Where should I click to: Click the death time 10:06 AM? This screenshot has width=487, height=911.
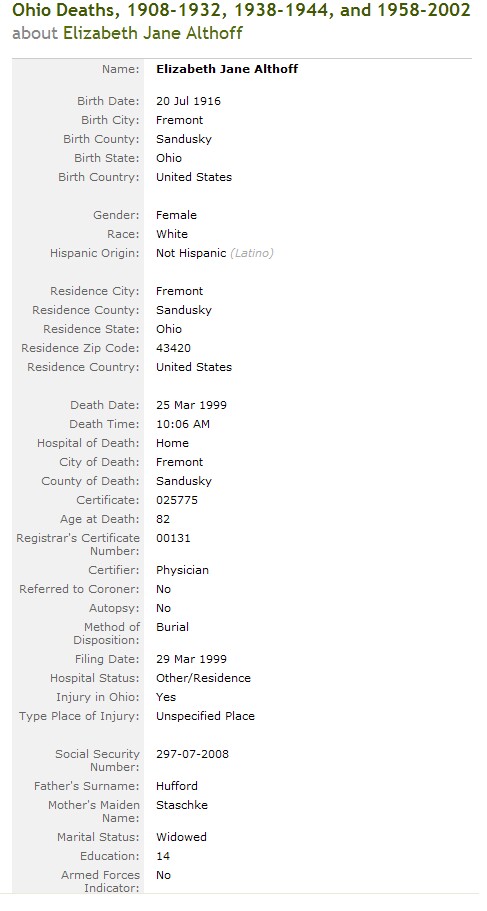click(x=183, y=425)
